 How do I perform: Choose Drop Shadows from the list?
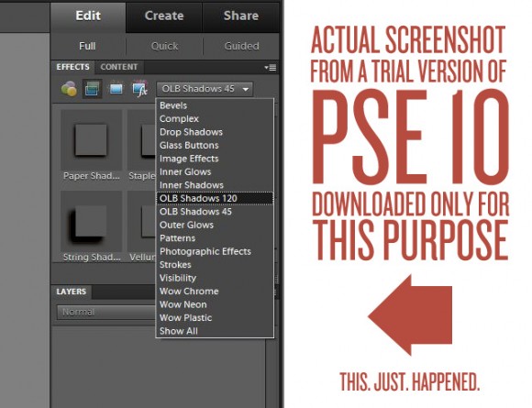pos(215,132)
